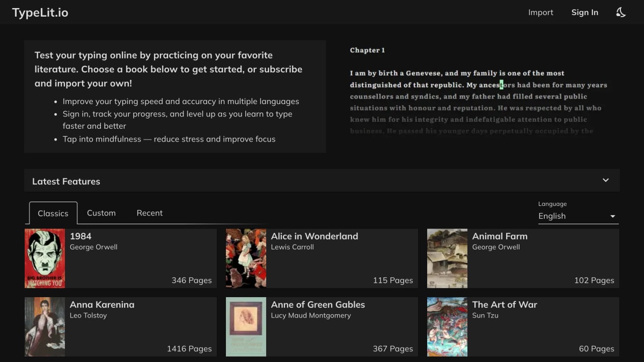Click the 60 Pages label
This screenshot has width=644, height=362.
click(597, 349)
